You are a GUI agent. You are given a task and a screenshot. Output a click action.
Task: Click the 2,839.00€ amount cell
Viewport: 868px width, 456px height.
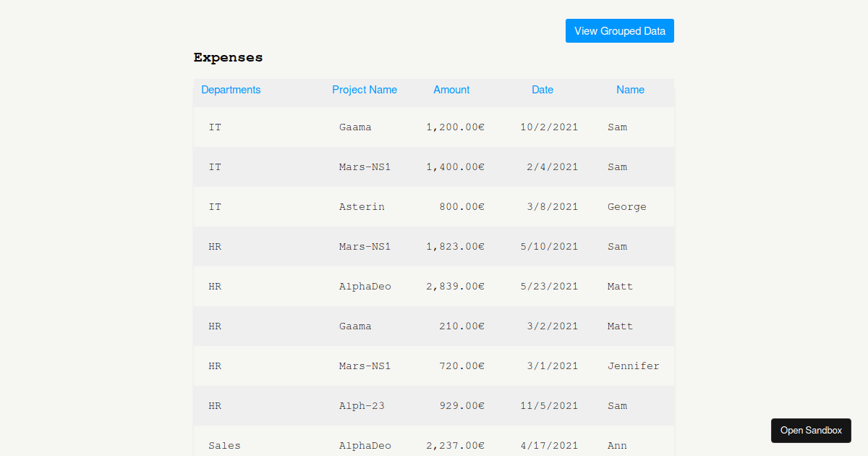[455, 286]
